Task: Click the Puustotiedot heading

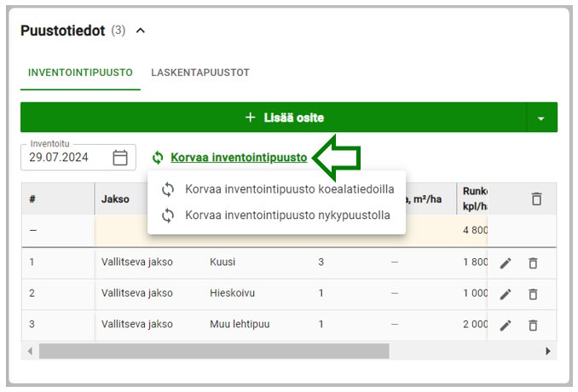Action: [x=63, y=31]
